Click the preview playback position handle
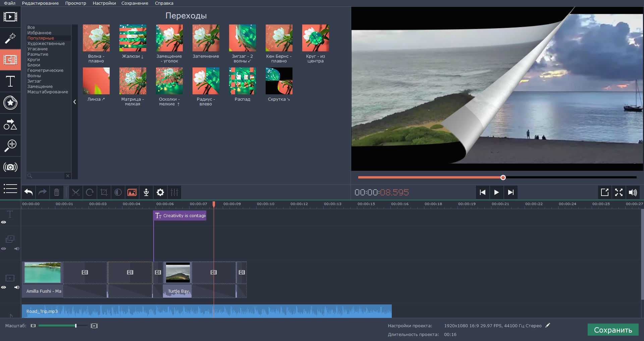Screen dimensions: 644x341 coord(503,178)
